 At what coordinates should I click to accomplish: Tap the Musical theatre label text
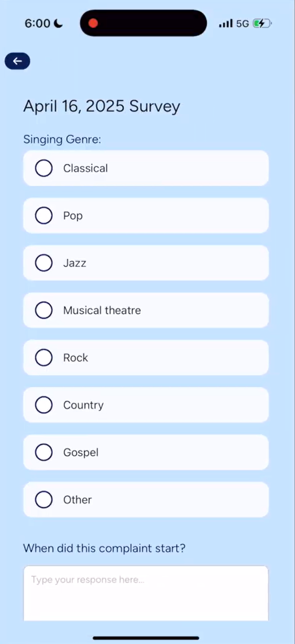[x=102, y=310]
